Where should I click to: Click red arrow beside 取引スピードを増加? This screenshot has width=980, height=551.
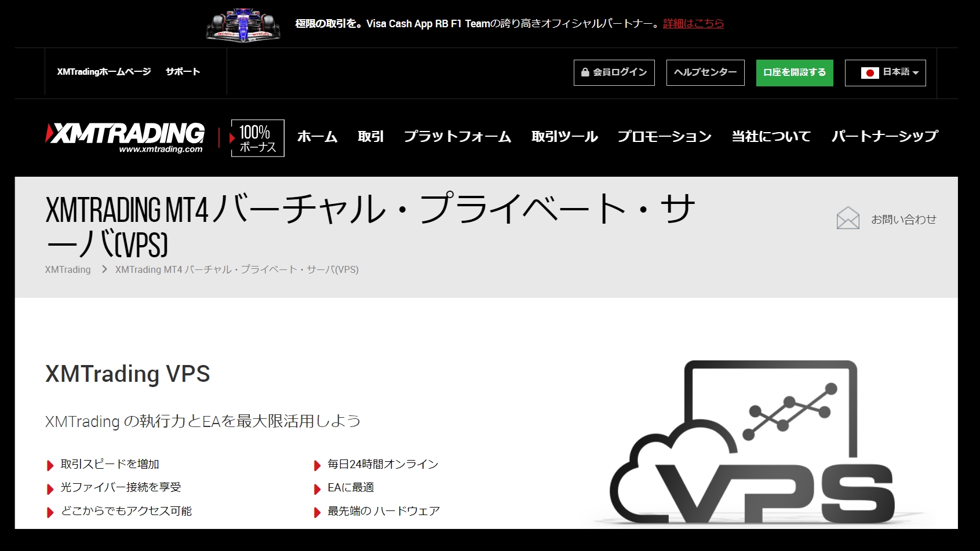(x=50, y=465)
